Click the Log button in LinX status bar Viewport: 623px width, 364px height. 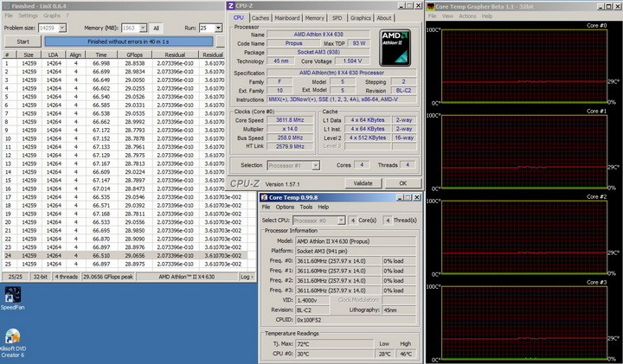click(246, 277)
